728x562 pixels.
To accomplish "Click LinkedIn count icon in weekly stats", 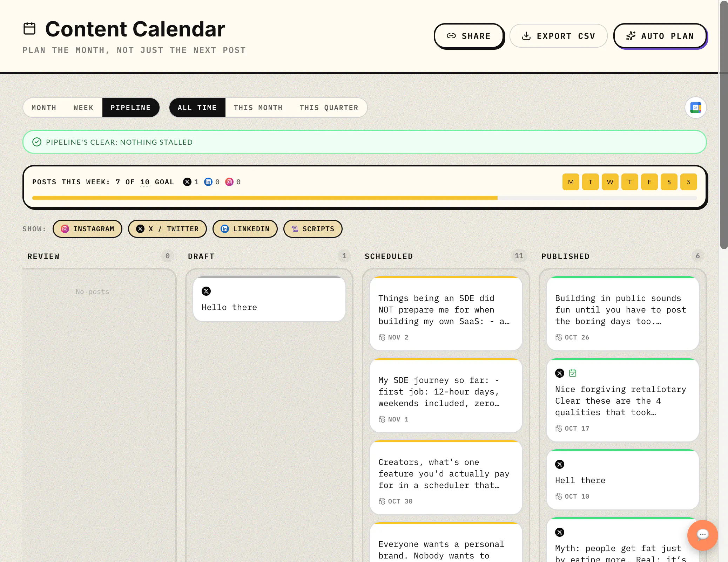I will click(x=208, y=182).
